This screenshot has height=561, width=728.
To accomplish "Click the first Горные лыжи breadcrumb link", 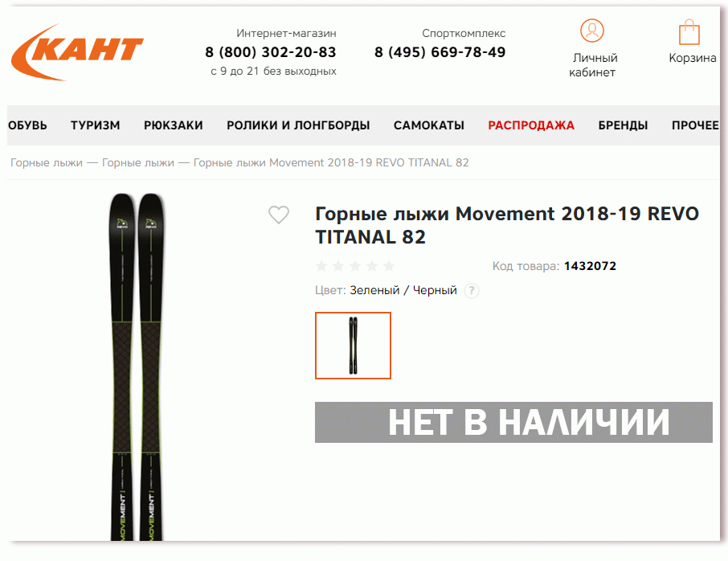I will (x=47, y=162).
